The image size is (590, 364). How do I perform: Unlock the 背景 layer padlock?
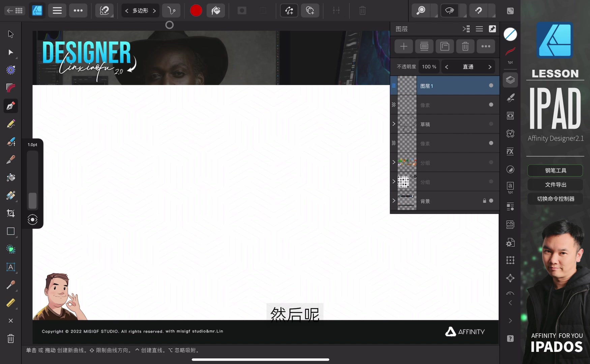coord(484,200)
